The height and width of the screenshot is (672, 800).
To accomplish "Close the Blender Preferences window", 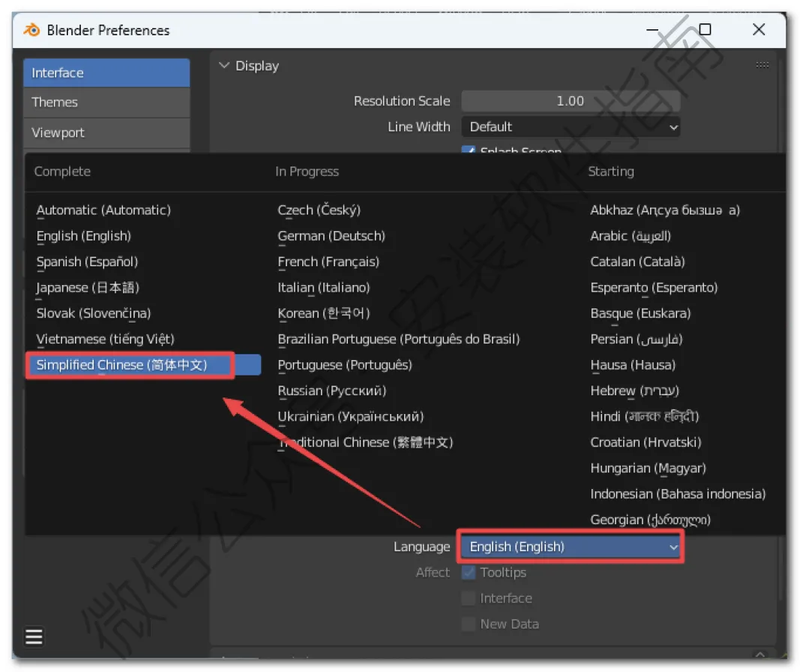I will (759, 29).
